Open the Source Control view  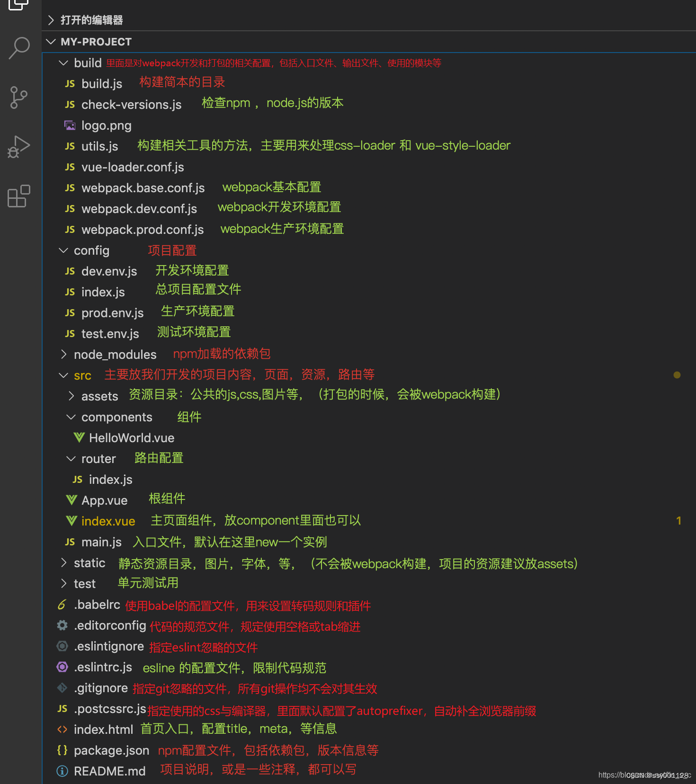tap(19, 98)
